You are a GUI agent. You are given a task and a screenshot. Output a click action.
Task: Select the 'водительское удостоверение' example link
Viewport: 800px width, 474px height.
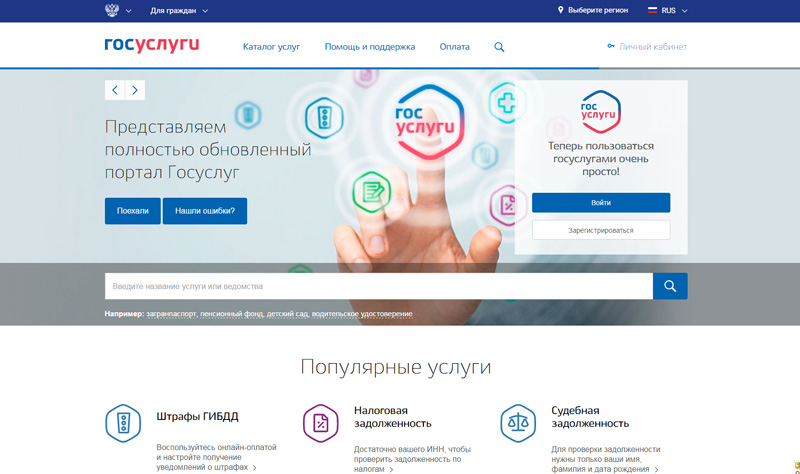362,314
